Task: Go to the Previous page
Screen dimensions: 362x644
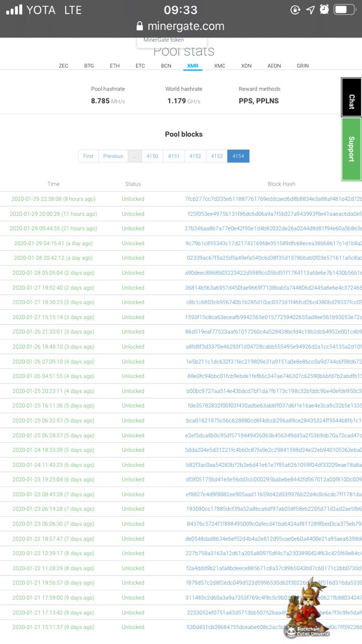Action: click(113, 156)
